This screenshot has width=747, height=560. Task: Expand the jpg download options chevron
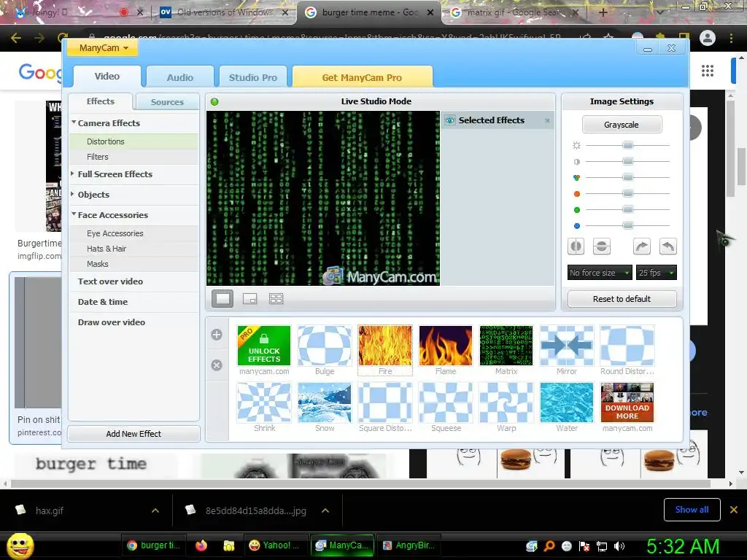click(x=325, y=510)
